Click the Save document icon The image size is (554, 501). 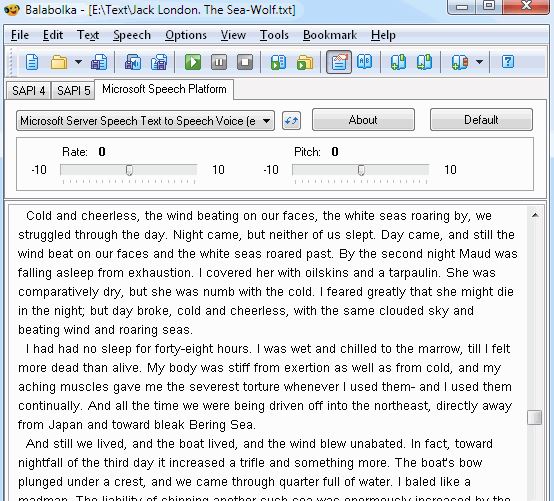99,63
